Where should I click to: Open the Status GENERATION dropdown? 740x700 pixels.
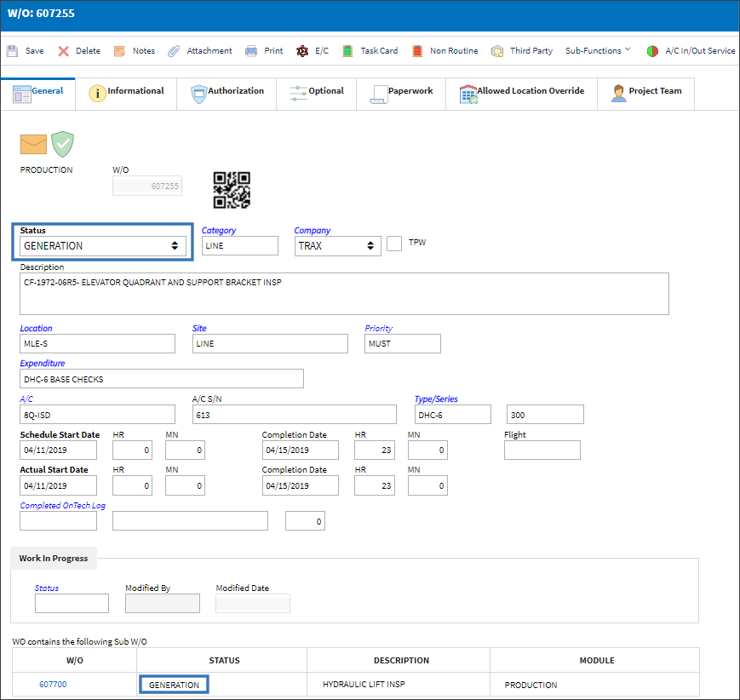[103, 246]
